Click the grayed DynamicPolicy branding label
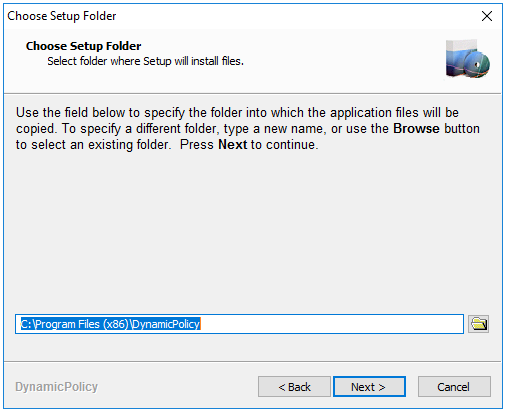This screenshot has width=507, height=413. [56, 387]
